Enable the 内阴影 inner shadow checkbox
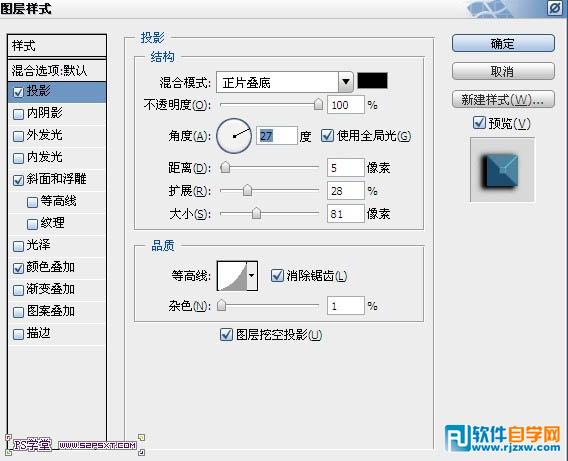 [18, 114]
